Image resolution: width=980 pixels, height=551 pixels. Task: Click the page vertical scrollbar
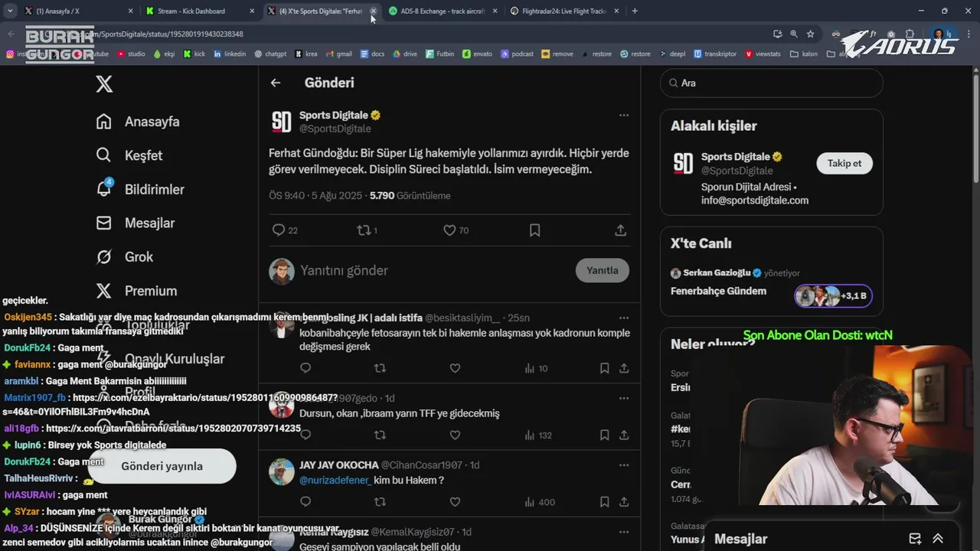[x=975, y=130]
